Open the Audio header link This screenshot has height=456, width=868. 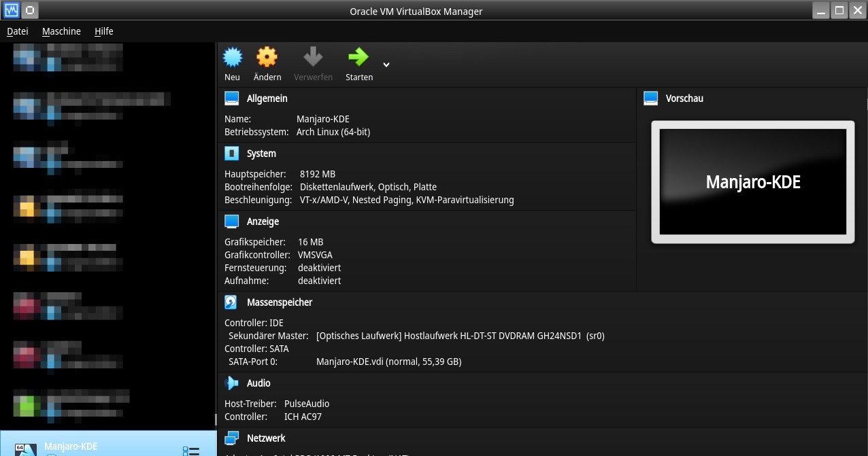pos(258,383)
